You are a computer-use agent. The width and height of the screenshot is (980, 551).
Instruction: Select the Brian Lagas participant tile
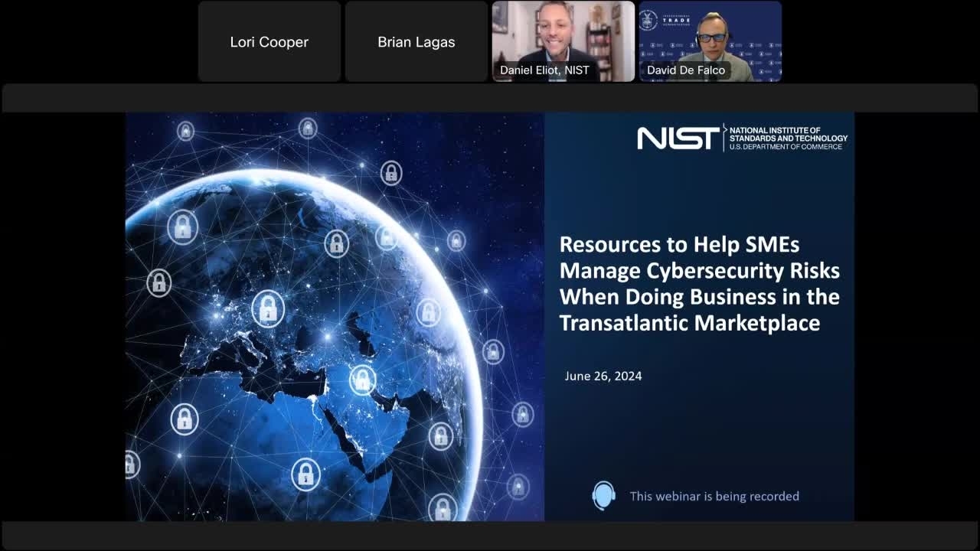pos(416,41)
